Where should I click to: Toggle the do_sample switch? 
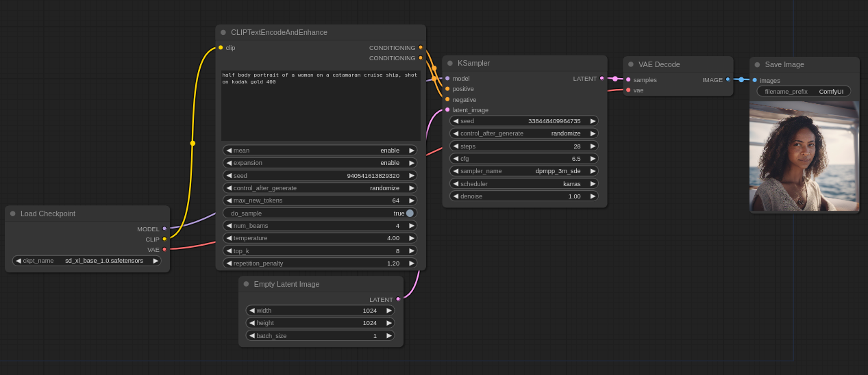point(409,213)
